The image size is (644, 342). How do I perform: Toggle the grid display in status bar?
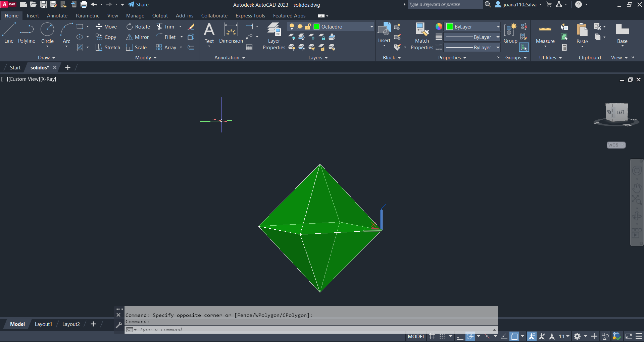pos(432,336)
